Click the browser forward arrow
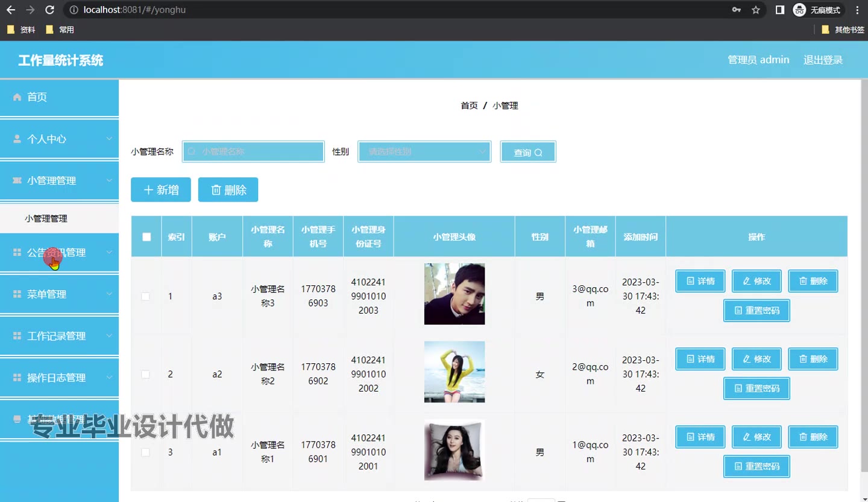Screen dimensions: 868x502 click(x=30, y=10)
